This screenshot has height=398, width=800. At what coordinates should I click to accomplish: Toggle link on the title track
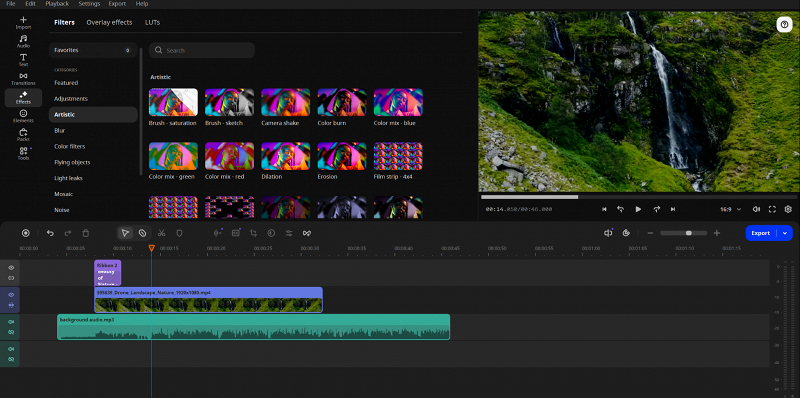(11, 278)
